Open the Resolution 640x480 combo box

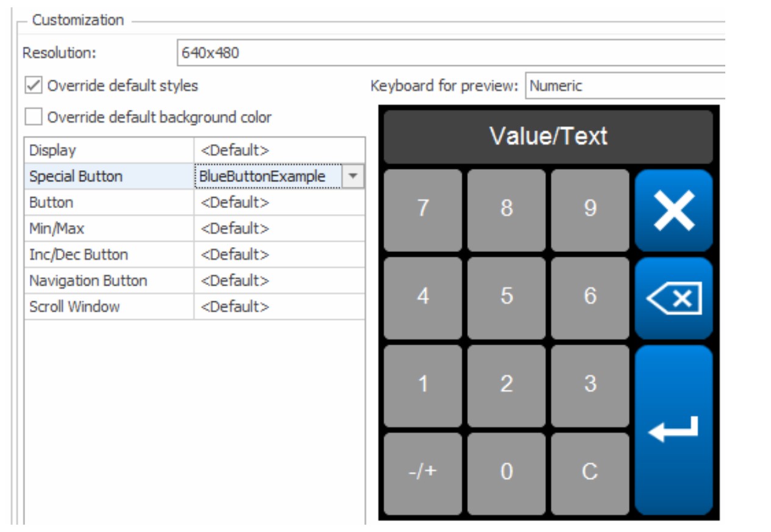tap(451, 53)
